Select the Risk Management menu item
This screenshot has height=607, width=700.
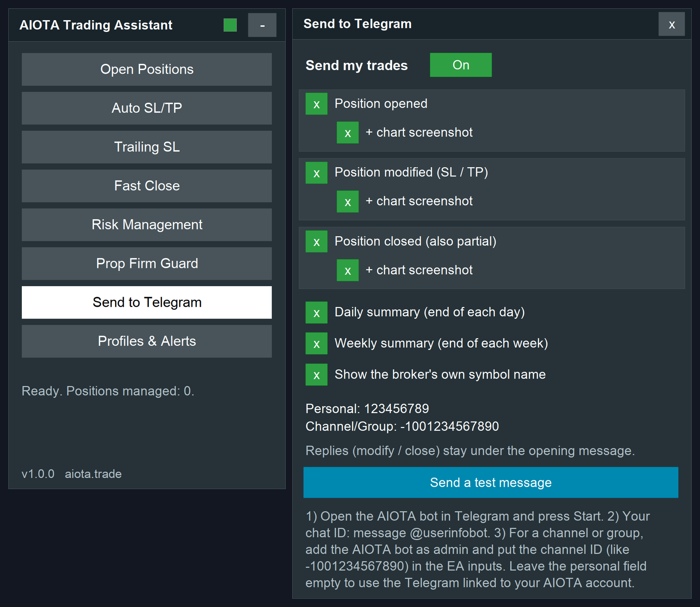click(147, 225)
